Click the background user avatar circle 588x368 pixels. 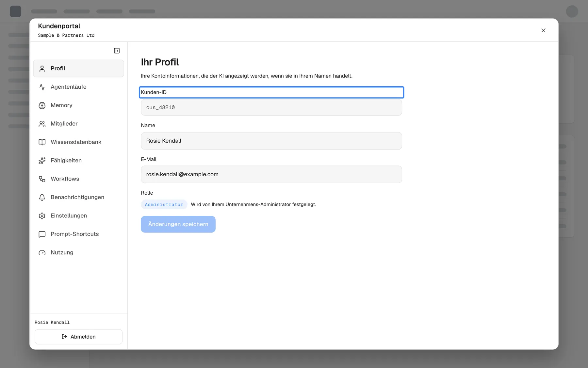[572, 11]
